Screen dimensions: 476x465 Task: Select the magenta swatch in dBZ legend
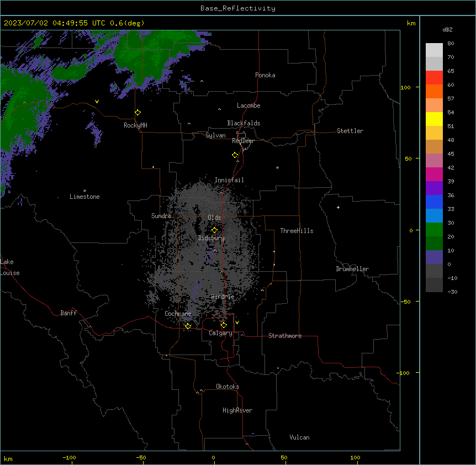pyautogui.click(x=434, y=174)
